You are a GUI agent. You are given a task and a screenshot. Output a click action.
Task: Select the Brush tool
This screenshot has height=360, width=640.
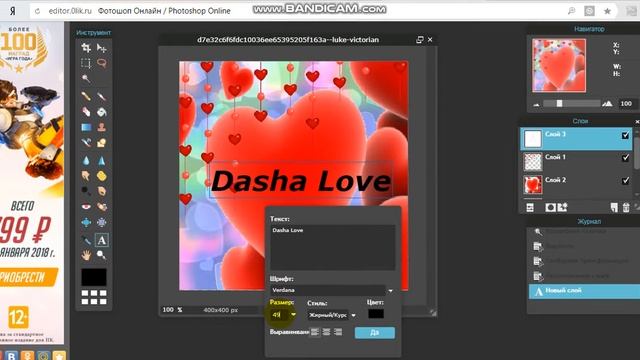(x=102, y=96)
